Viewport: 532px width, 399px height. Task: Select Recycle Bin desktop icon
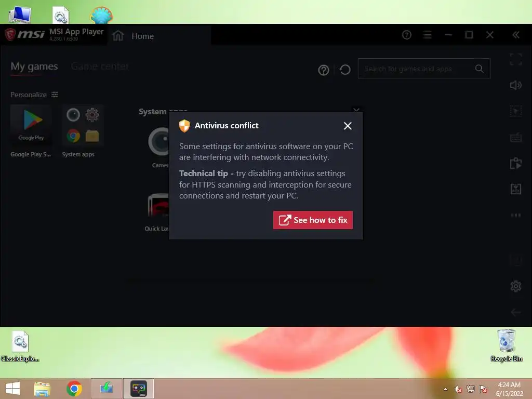tap(506, 345)
